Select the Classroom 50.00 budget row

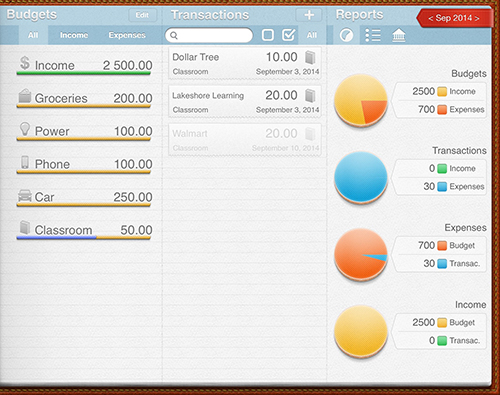point(84,230)
